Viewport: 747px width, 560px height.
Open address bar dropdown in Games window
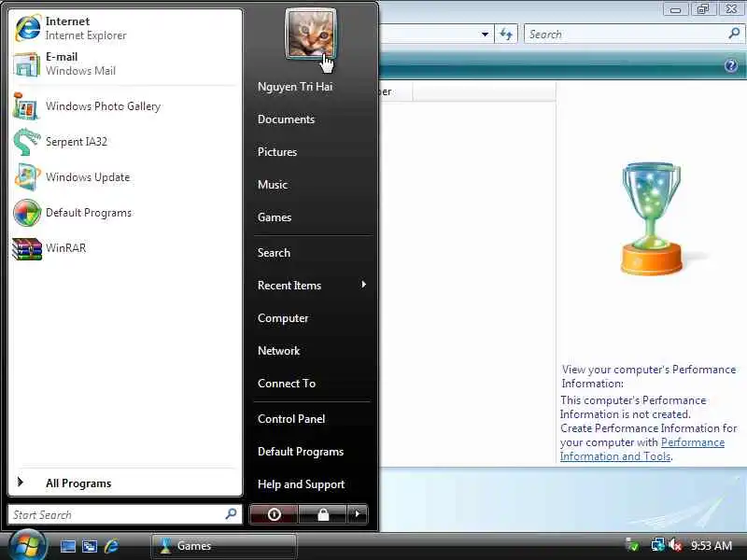coord(485,35)
